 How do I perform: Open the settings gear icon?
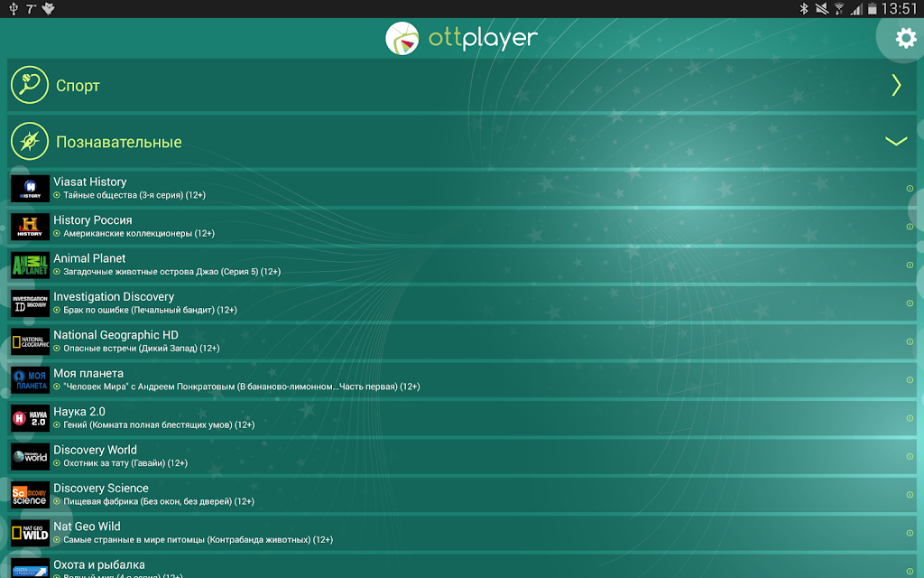click(906, 38)
